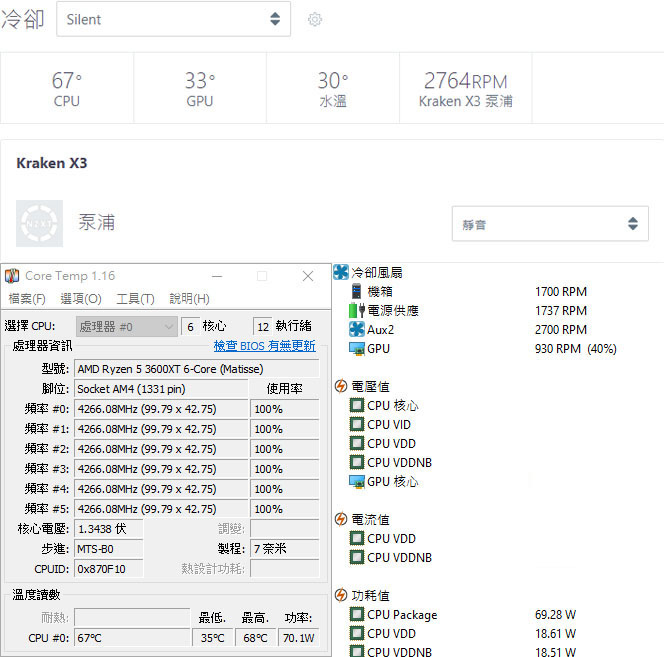Select the 冷卻風扇 fan category icon
Viewport: 664px width, 657px height.
pos(340,272)
